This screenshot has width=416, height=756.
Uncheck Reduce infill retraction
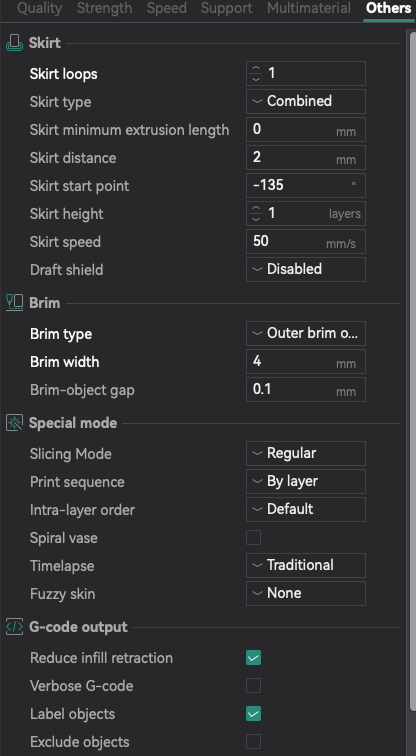[x=254, y=658]
